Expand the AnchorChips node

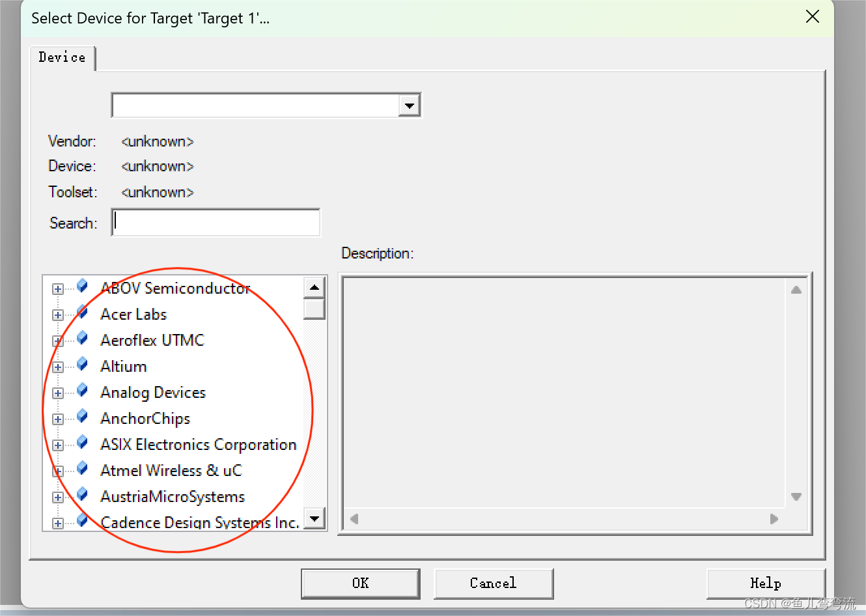[58, 419]
